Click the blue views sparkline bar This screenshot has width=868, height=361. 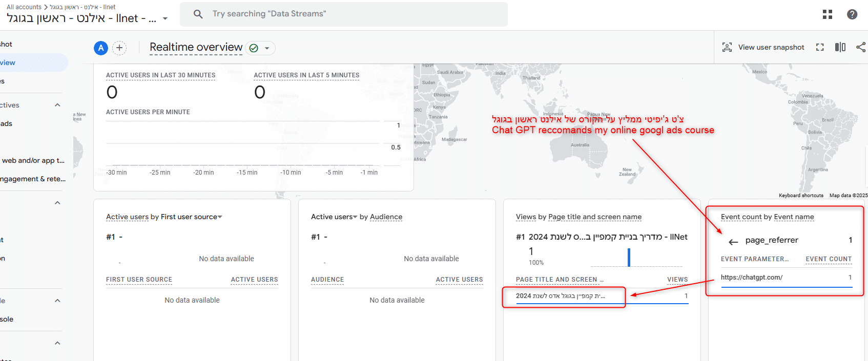[629, 257]
